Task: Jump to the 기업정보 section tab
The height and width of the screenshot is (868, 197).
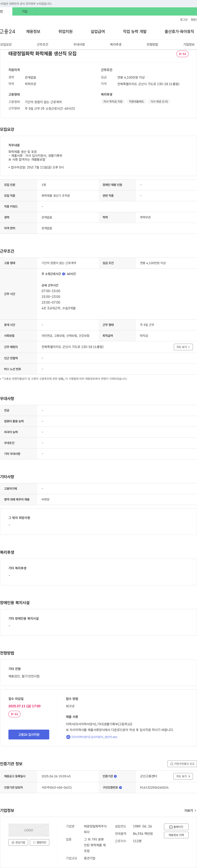Action: point(189,44)
